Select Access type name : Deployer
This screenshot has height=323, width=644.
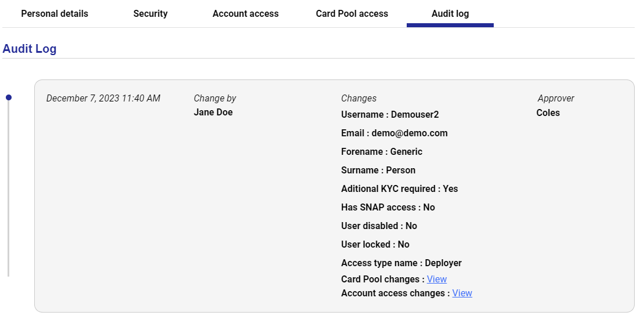pos(401,263)
